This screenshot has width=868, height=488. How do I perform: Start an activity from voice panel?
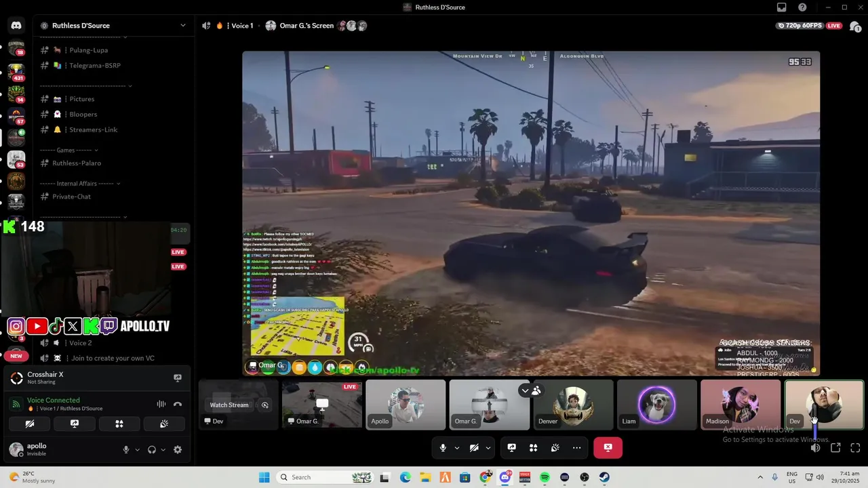pyautogui.click(x=119, y=424)
